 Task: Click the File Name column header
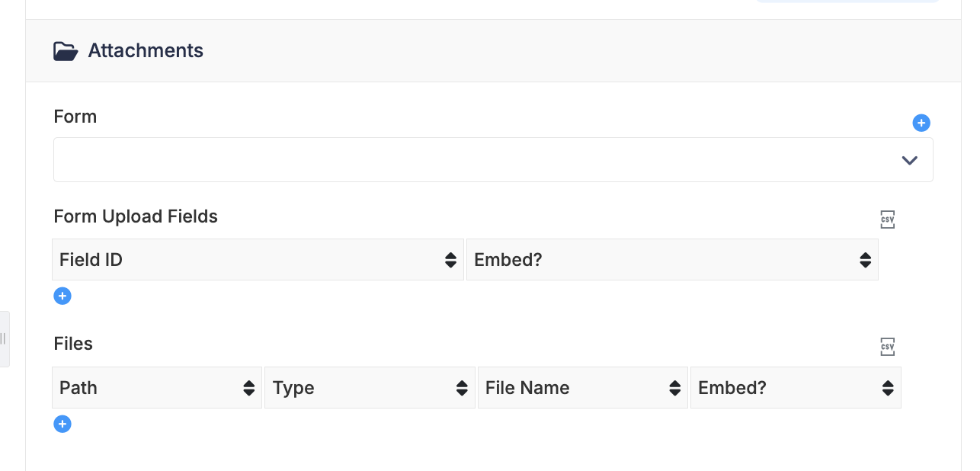(x=582, y=388)
